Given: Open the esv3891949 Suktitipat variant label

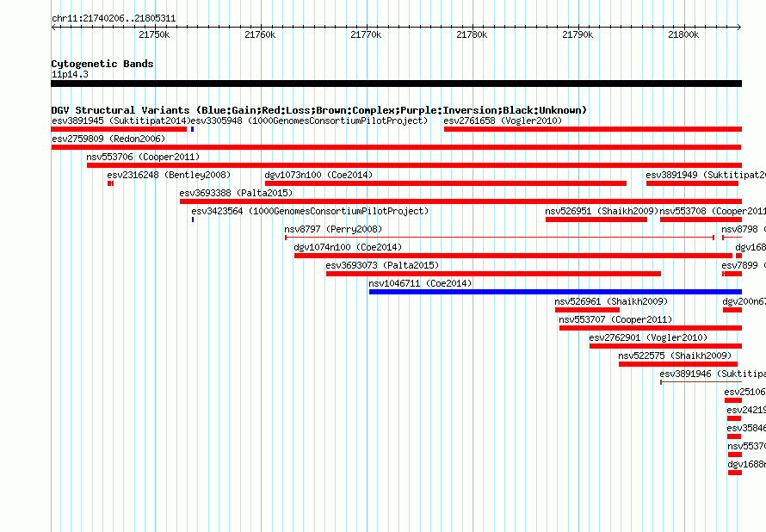Looking at the screenshot, I should pos(706,175).
